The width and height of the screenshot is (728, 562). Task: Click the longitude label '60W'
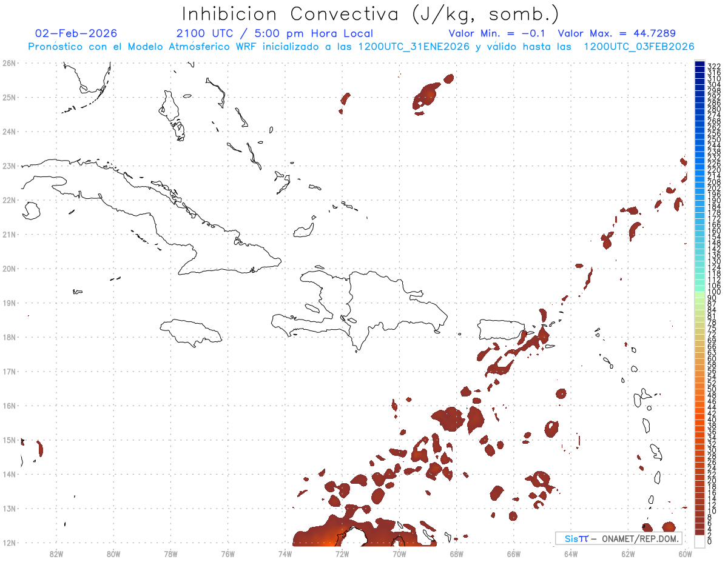686,554
